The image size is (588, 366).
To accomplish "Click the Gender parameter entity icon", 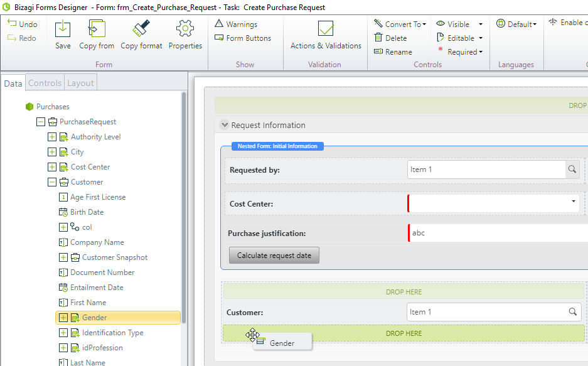I will 75,318.
